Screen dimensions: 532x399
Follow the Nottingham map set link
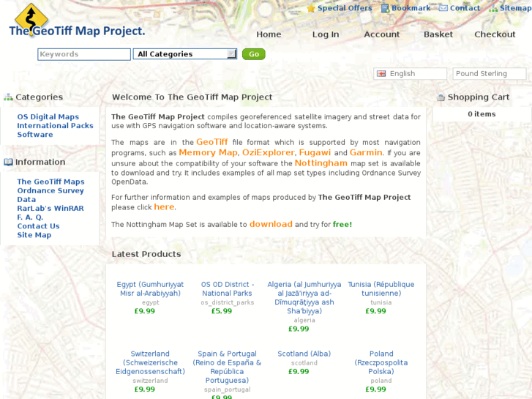point(321,163)
